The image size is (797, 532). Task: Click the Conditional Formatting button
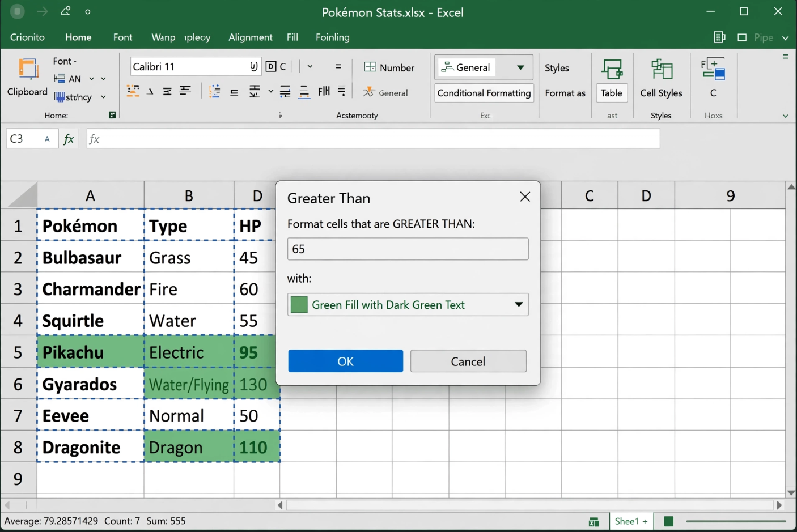coord(484,93)
